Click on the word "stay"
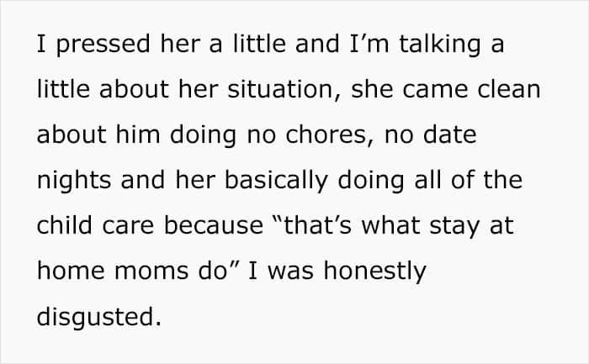This screenshot has width=589, height=364. [x=454, y=227]
